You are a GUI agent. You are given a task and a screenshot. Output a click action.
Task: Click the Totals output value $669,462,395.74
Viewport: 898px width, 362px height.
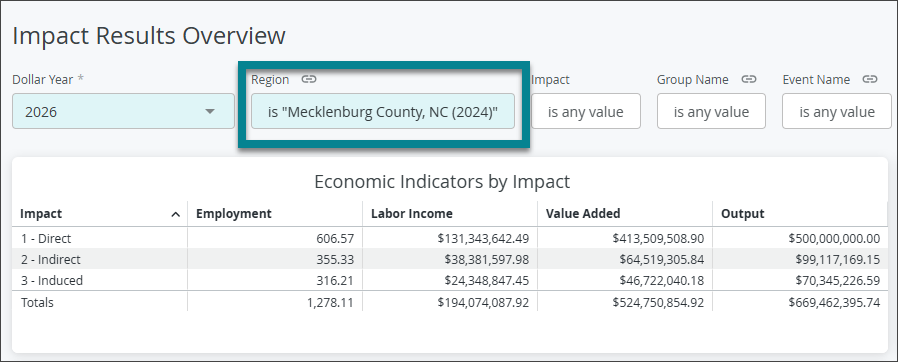coord(834,302)
